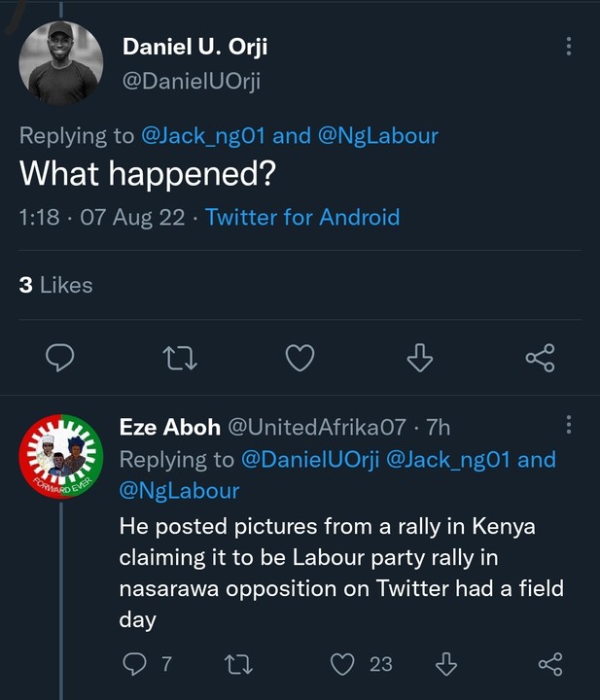Open the @Jack_ng01 mention in Daniel's tweet
The image size is (600, 700).
point(203,135)
